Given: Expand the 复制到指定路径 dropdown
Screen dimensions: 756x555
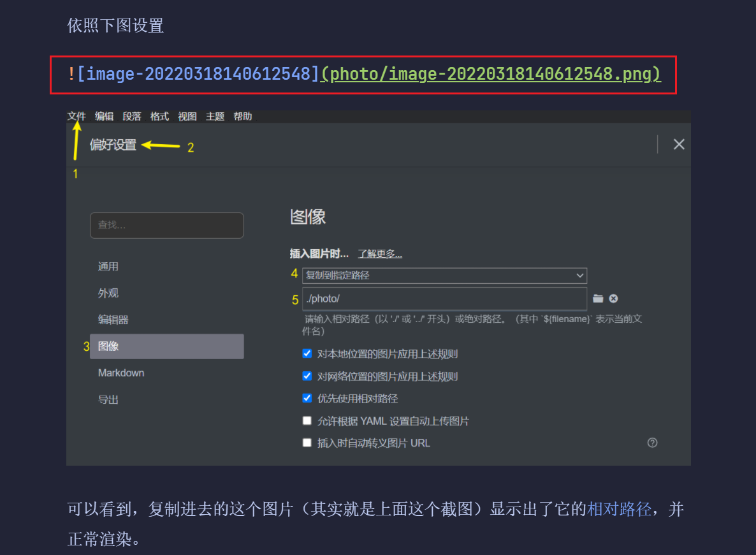Looking at the screenshot, I should 444,276.
